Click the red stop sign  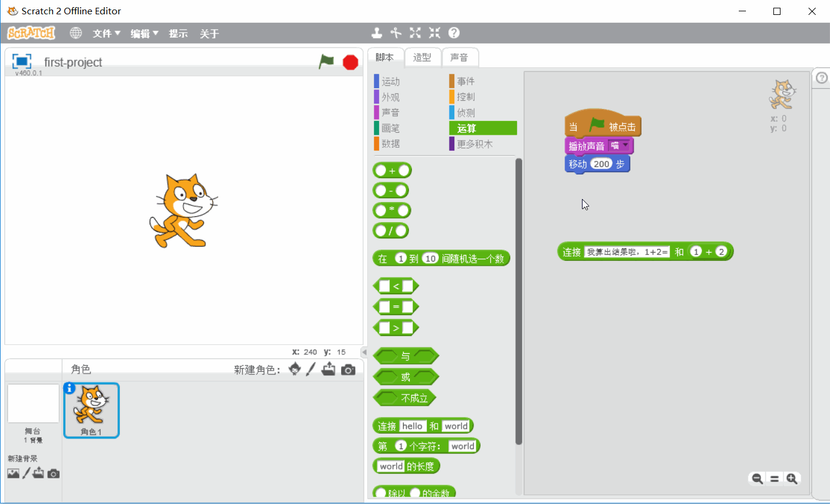click(x=351, y=62)
